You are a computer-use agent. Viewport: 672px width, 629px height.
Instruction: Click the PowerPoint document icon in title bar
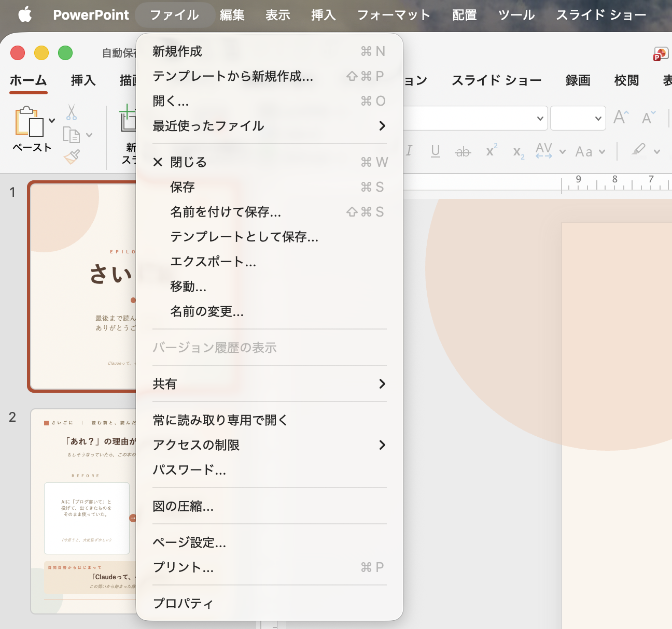(x=661, y=53)
